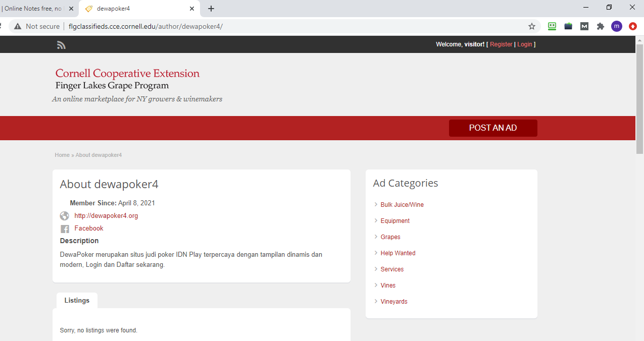Open the purple profile avatar icon
This screenshot has width=644, height=341.
click(x=616, y=26)
